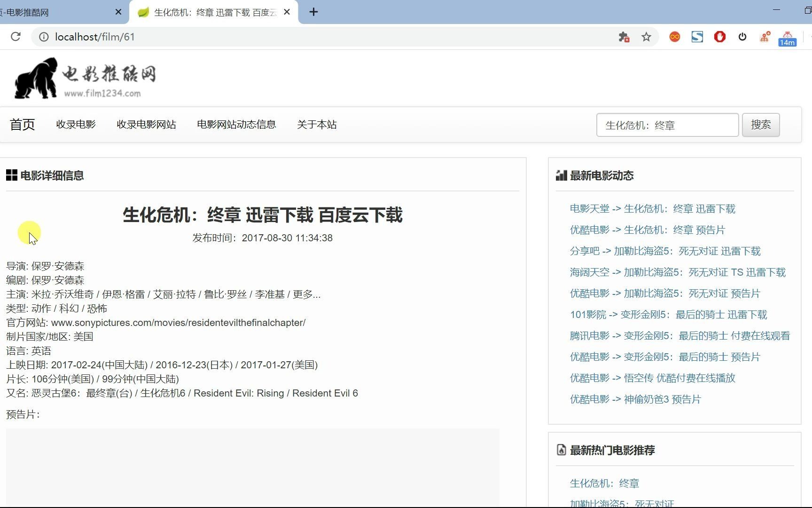Open the orange infinity extension icon
Viewport: 812px width, 508px height.
pos(675,37)
